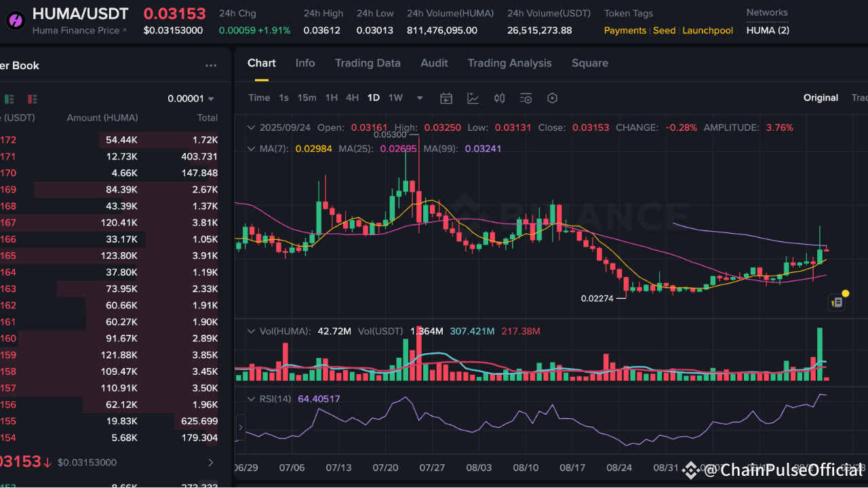
Task: Open the calendar date jump icon
Action: [x=446, y=98]
